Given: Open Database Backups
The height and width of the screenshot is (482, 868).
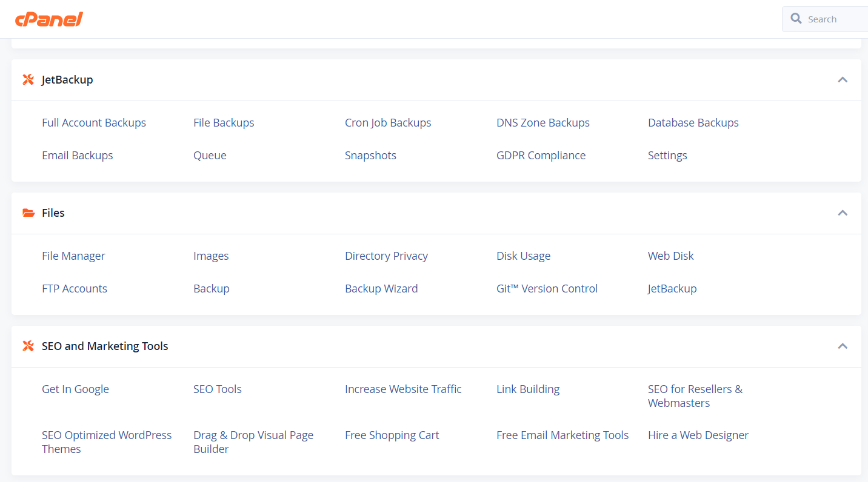Looking at the screenshot, I should (693, 122).
